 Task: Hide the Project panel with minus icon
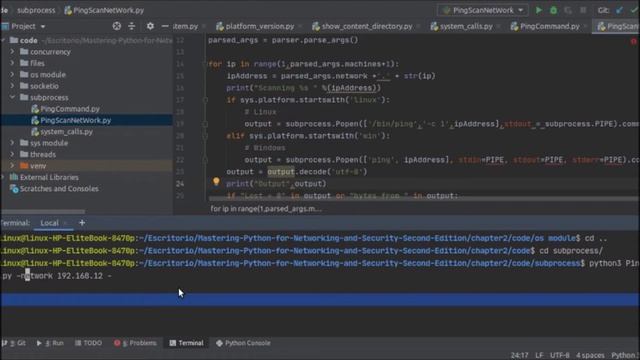tap(164, 26)
